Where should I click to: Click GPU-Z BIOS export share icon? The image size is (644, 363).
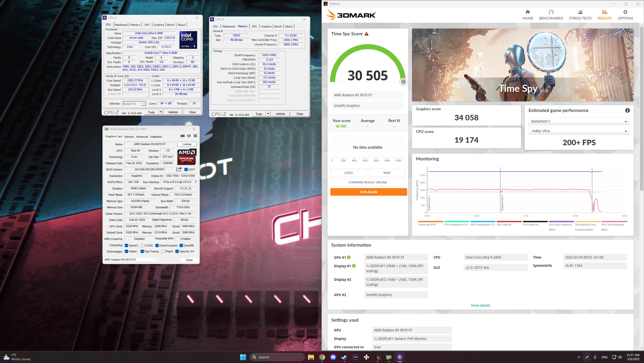coord(179,169)
